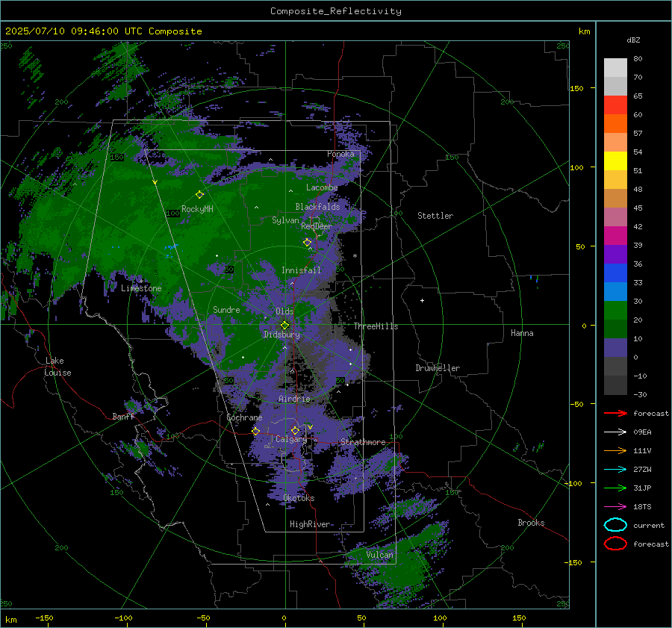
Task: Select the blue 33-36 dBZ swatch
Action: (615, 273)
